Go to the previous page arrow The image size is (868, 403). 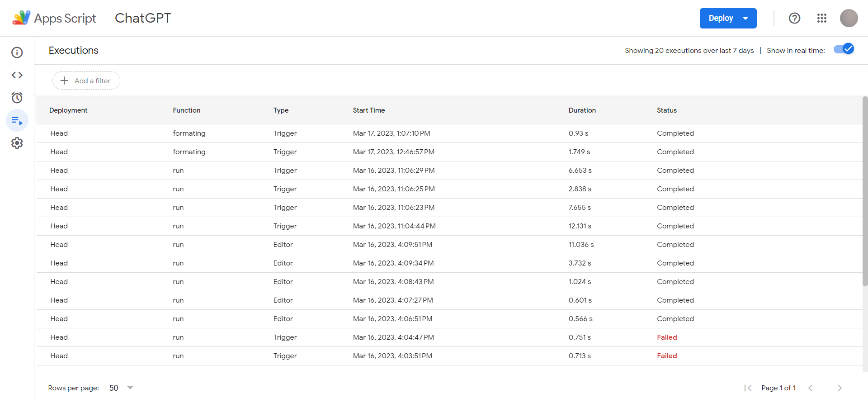tap(811, 388)
